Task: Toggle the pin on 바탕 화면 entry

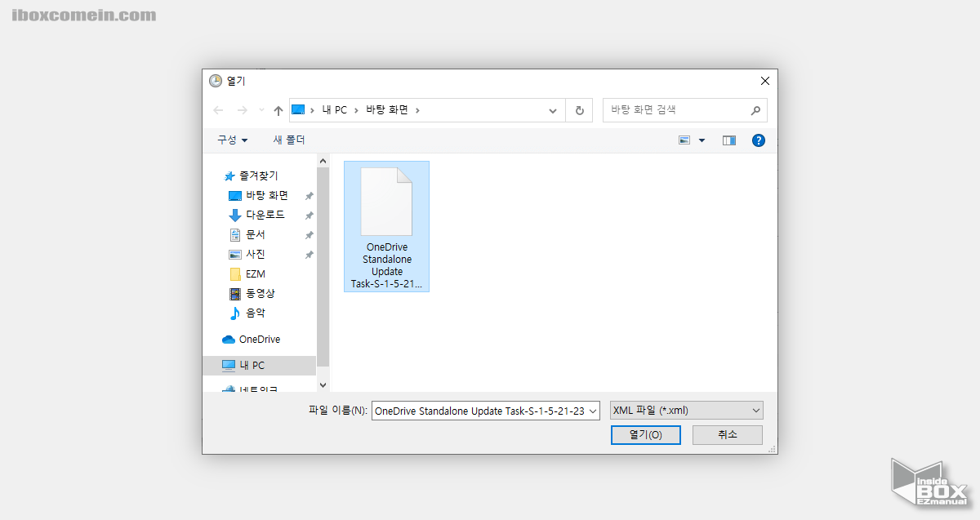Action: coord(308,195)
